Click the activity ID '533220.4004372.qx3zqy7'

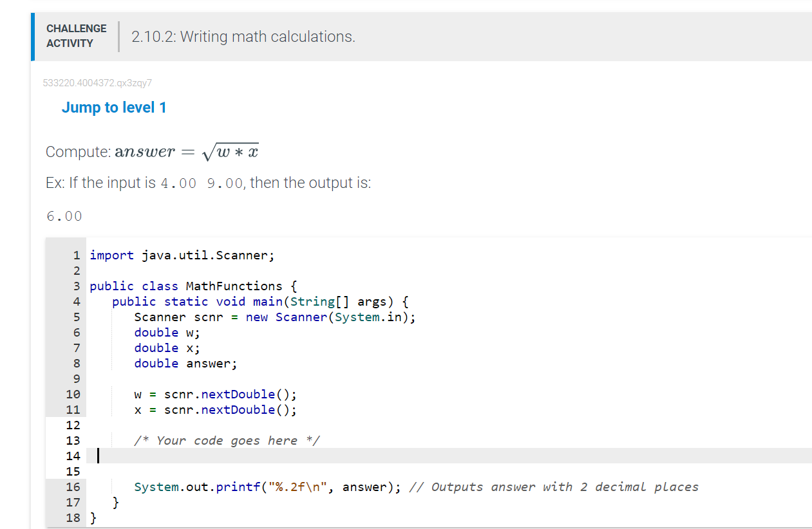click(97, 82)
